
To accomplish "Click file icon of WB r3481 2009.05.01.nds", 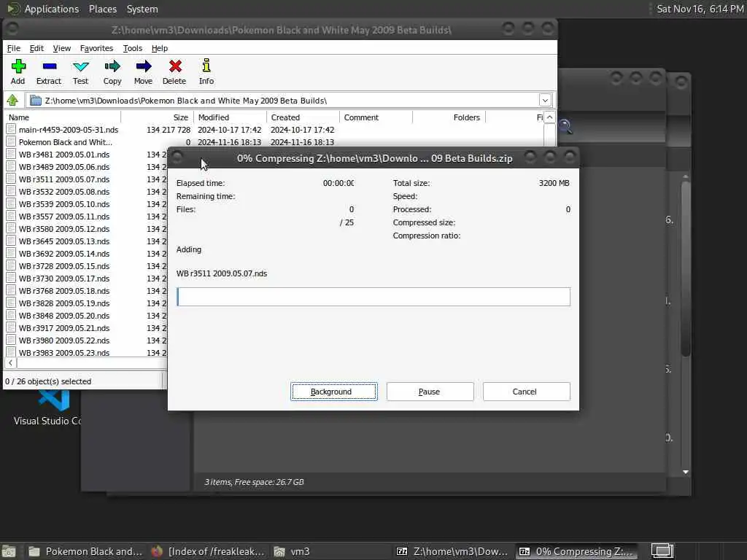I will [11, 155].
